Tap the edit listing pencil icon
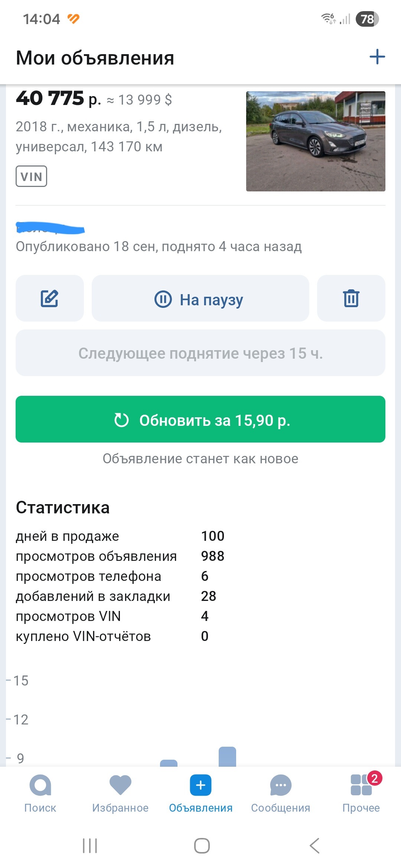The image size is (401, 868). pyautogui.click(x=49, y=298)
